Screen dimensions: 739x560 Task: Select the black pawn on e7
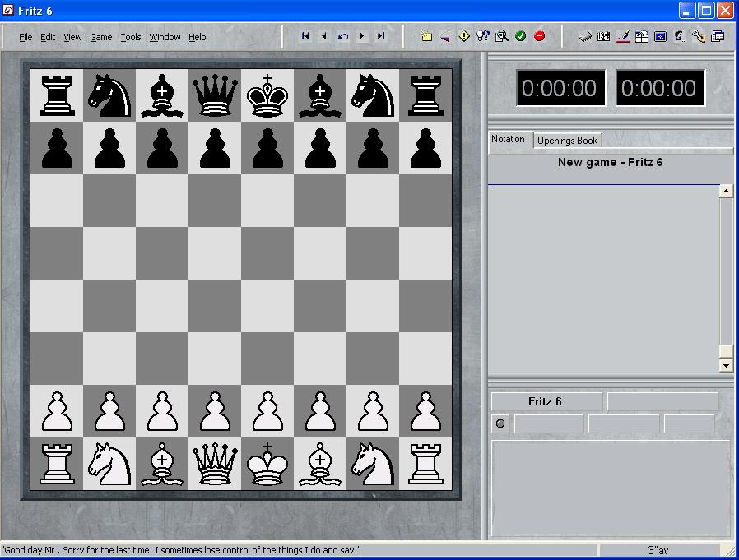pos(267,148)
